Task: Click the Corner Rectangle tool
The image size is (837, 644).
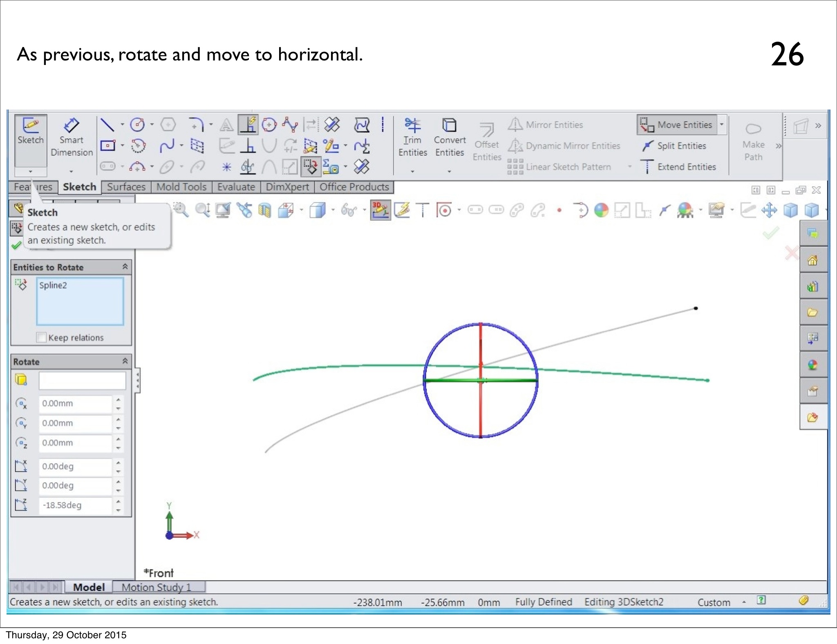Action: (107, 146)
